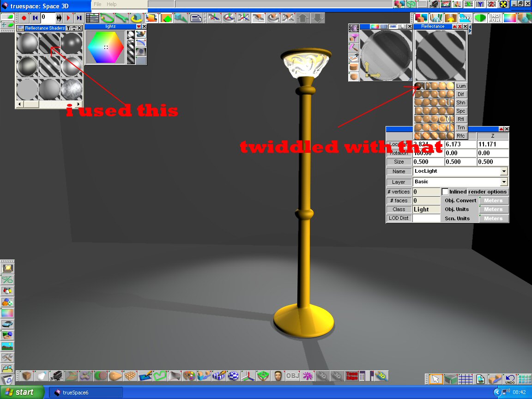This screenshot has height=399, width=532.
Task: Rewind animation to the start frame
Action: pyautogui.click(x=35, y=18)
